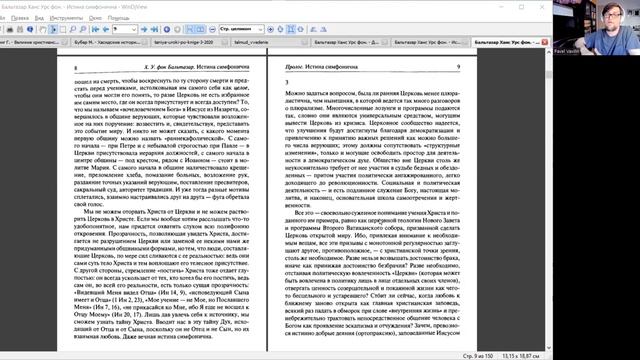The height and width of the screenshot is (360, 640).
Task: Open the page number dropdown
Action: [x=133, y=29]
